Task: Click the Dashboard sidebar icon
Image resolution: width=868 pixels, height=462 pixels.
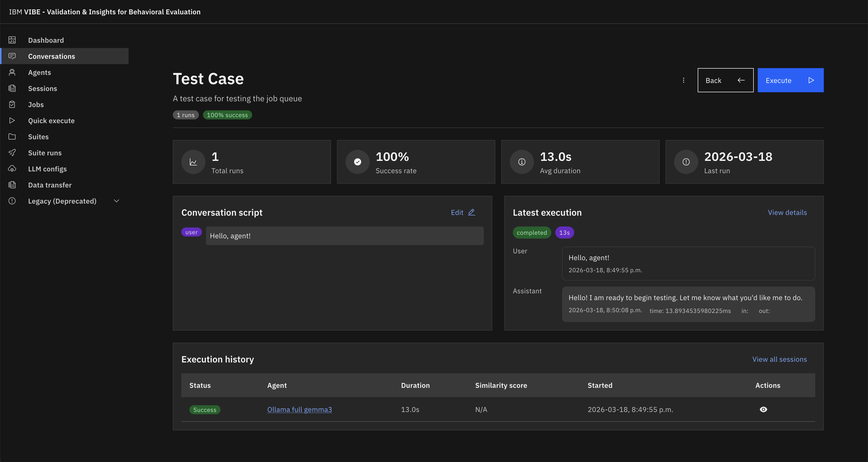Action: pyautogui.click(x=12, y=40)
